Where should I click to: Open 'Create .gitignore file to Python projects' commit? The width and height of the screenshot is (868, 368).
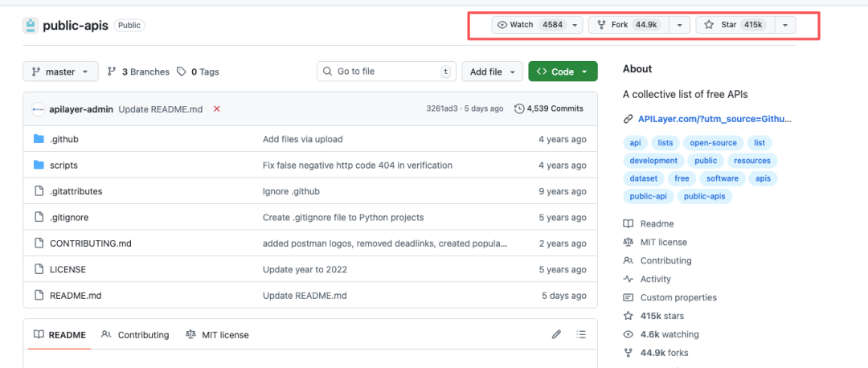[343, 218]
